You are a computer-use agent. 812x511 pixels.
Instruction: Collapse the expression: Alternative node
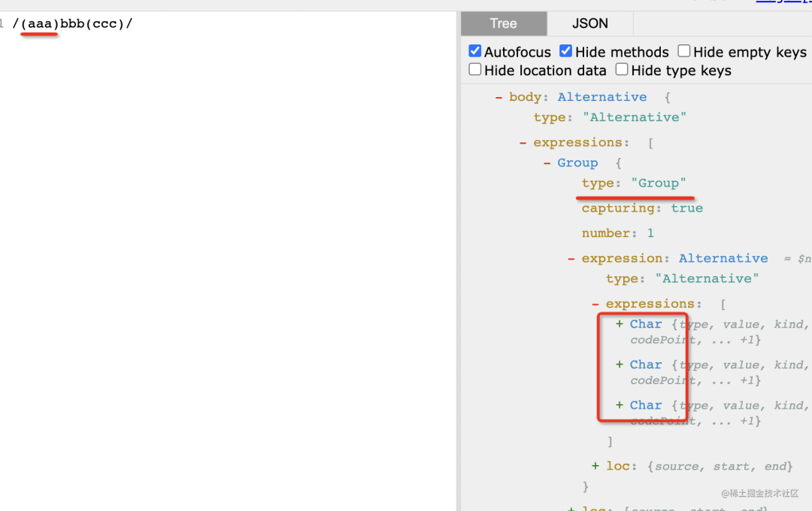[571, 258]
